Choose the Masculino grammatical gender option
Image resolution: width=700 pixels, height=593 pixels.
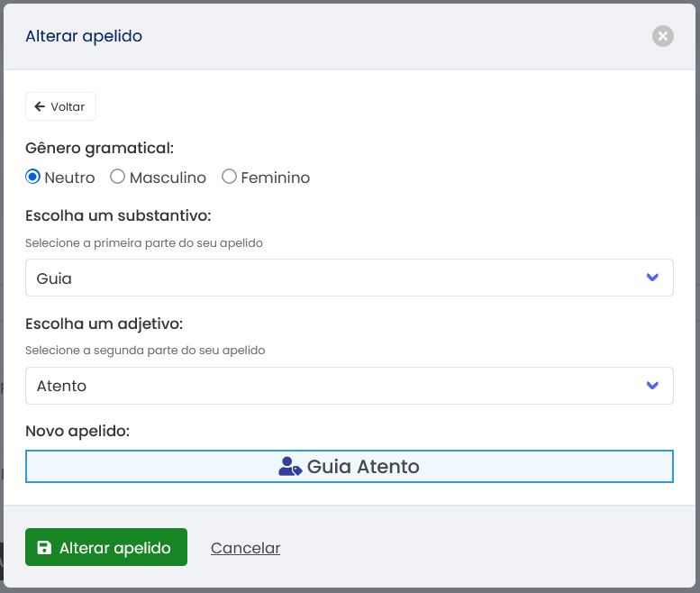tap(117, 177)
